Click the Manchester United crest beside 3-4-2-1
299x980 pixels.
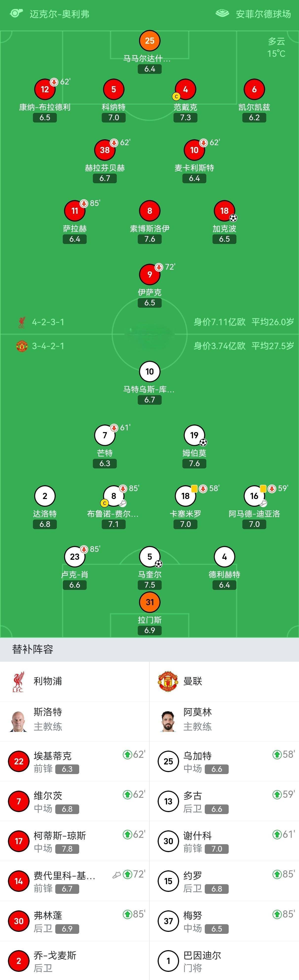(x=22, y=346)
